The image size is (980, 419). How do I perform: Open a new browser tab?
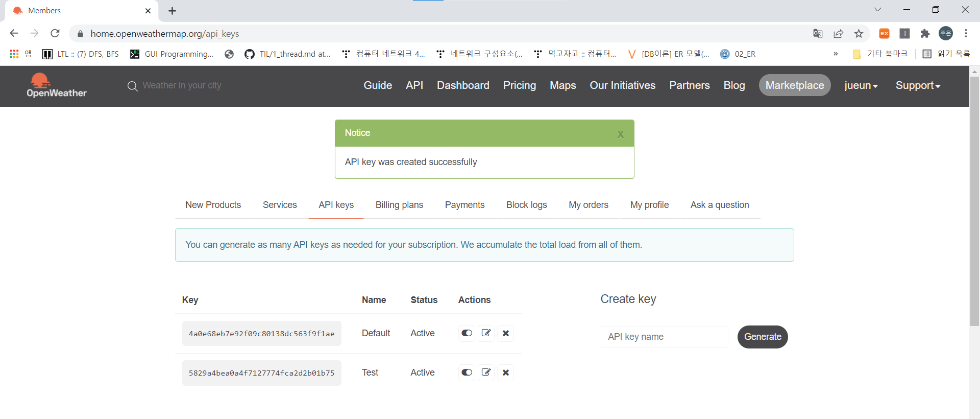[172, 11]
